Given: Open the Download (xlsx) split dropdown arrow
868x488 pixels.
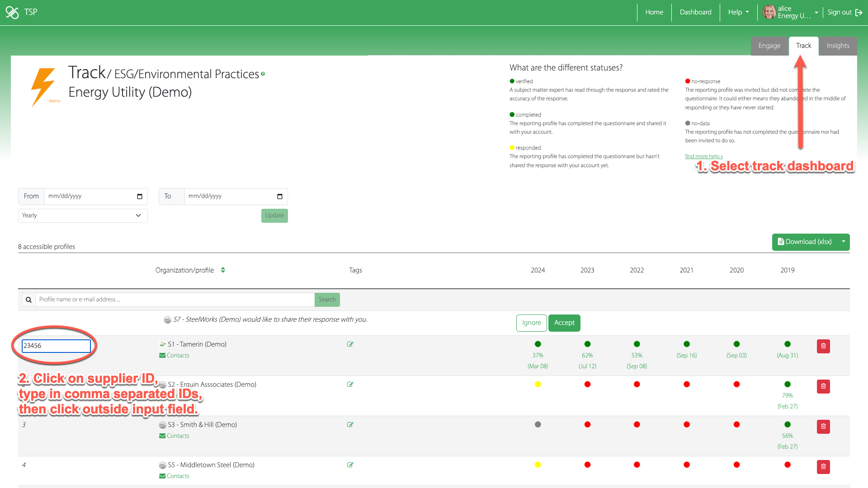Looking at the screenshot, I should click(x=843, y=242).
